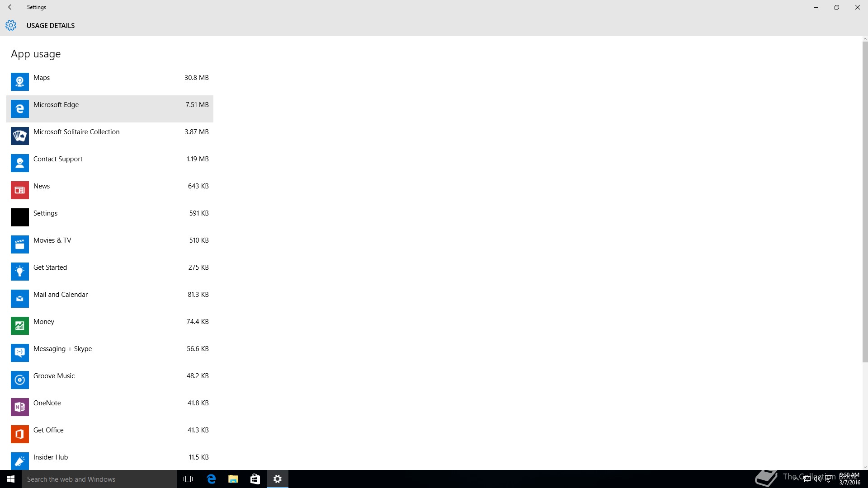This screenshot has width=868, height=488.
Task: Click the Movies & TV app icon
Action: point(20,244)
